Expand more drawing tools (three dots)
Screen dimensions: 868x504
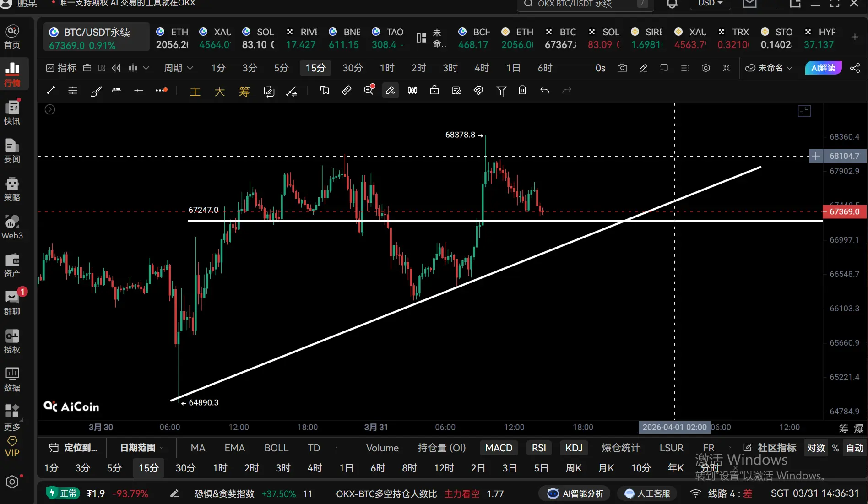pos(161,91)
